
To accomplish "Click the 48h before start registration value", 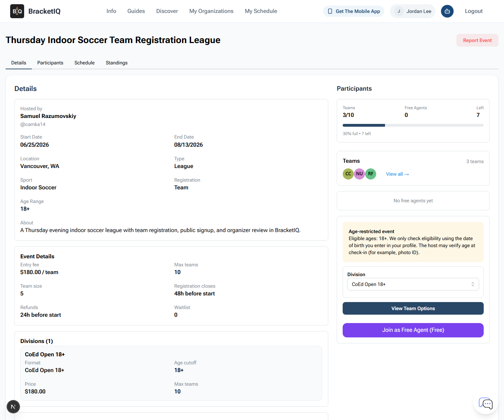I will click(x=195, y=294).
